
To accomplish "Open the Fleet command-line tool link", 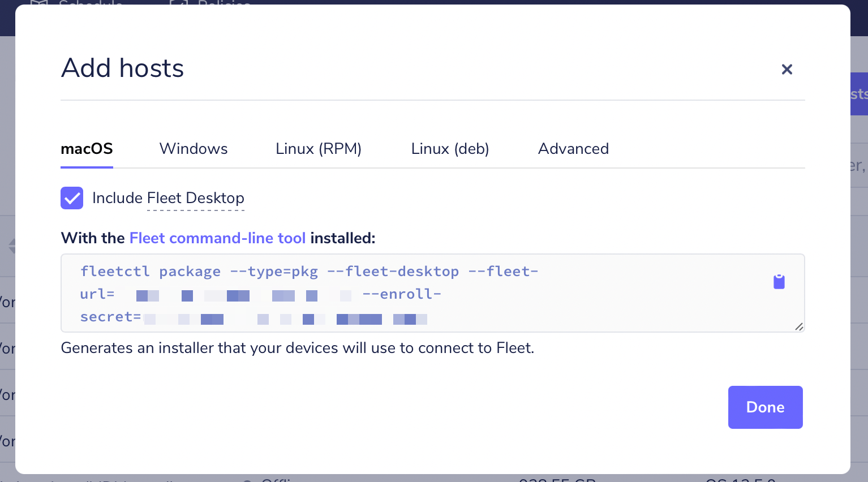I will (x=217, y=238).
